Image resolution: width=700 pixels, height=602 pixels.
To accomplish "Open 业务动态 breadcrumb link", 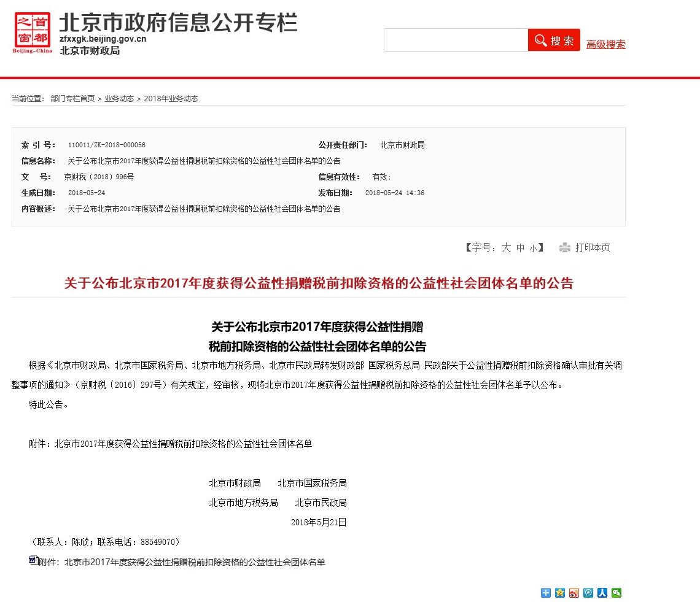I will click(119, 99).
